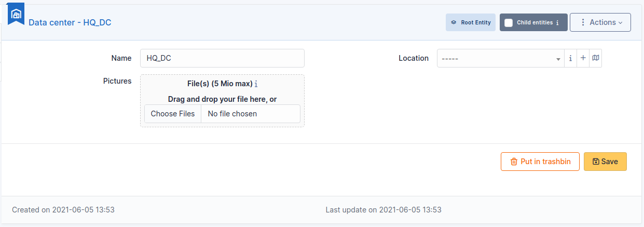Click the Name input field
The image size is (644, 227).
222,58
